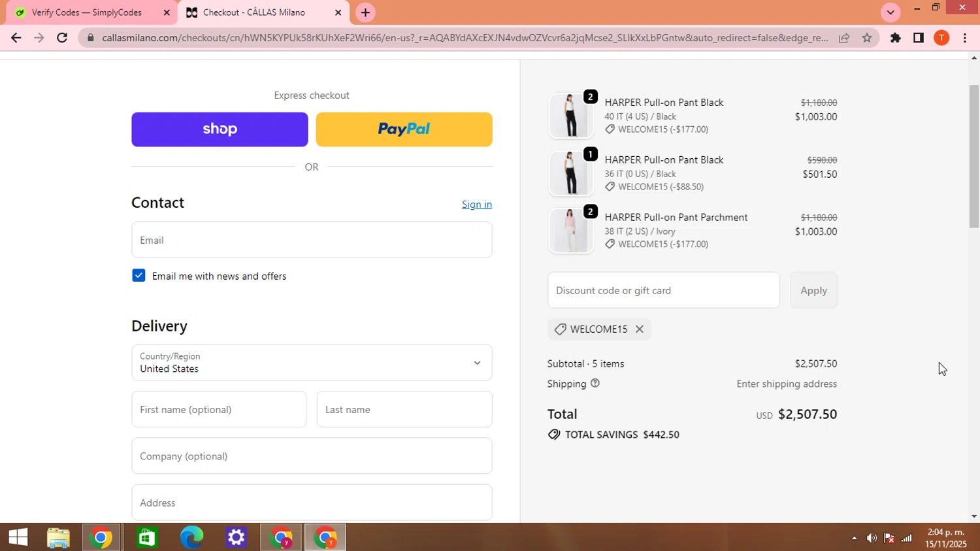The width and height of the screenshot is (980, 551).
Task: Toggle the browser side panel
Action: (x=919, y=38)
